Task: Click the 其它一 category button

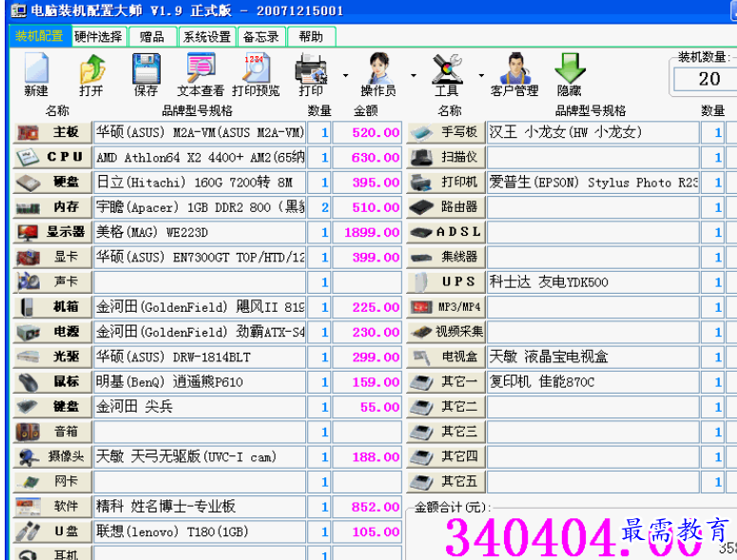Action: click(446, 381)
